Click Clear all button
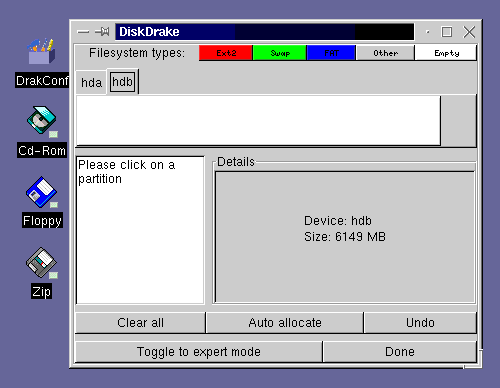The height and width of the screenshot is (388, 500). pyautogui.click(x=140, y=323)
